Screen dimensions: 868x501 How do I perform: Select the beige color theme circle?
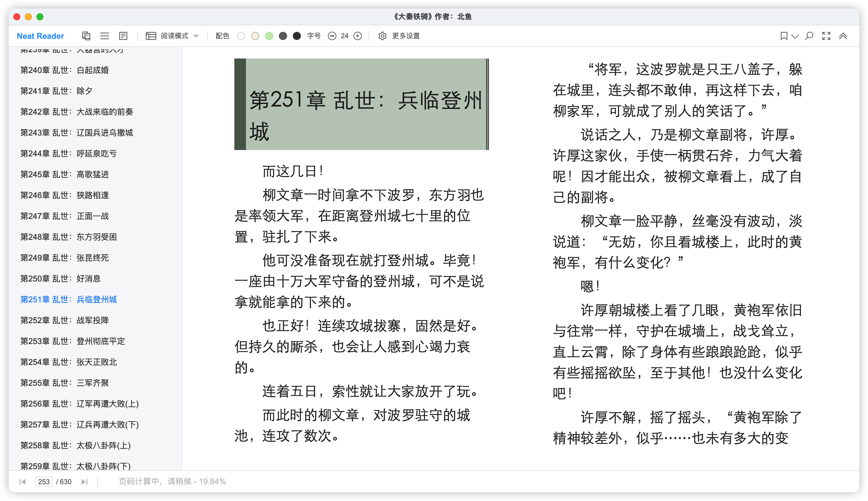(255, 36)
